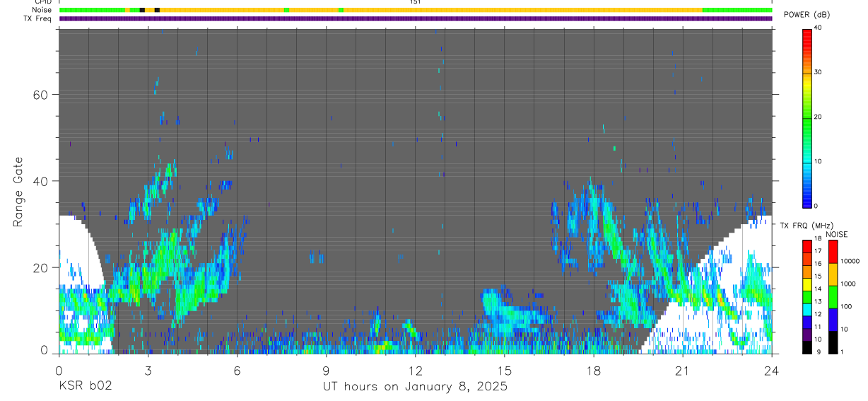The height and width of the screenshot is (401, 868).
Task: Click the TX FRQ scale tick '17'
Action: (x=818, y=251)
